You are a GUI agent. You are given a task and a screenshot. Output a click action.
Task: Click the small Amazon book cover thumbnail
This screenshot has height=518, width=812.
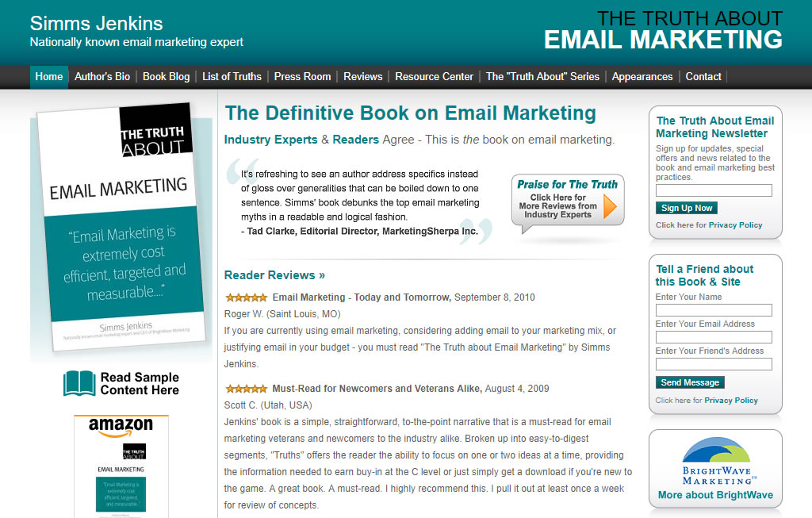pos(121,479)
